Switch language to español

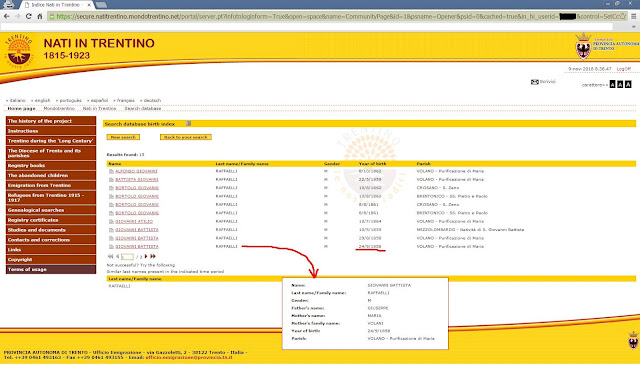click(x=99, y=100)
